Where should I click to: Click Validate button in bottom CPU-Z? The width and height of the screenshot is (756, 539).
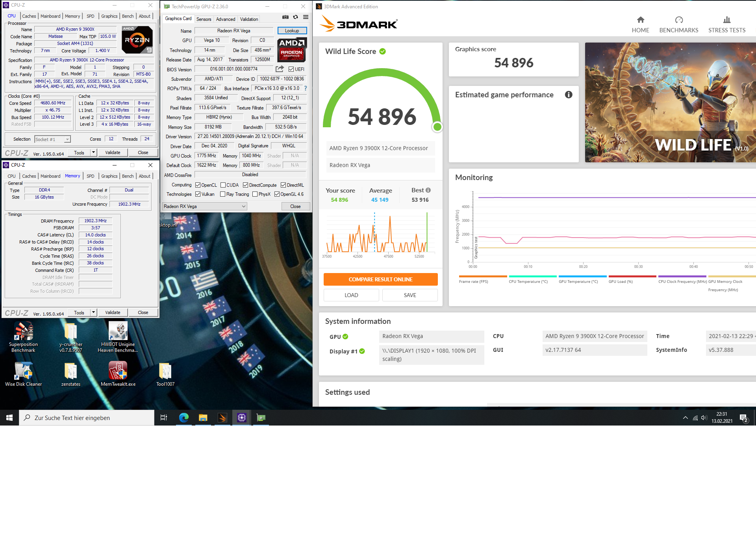tap(113, 312)
